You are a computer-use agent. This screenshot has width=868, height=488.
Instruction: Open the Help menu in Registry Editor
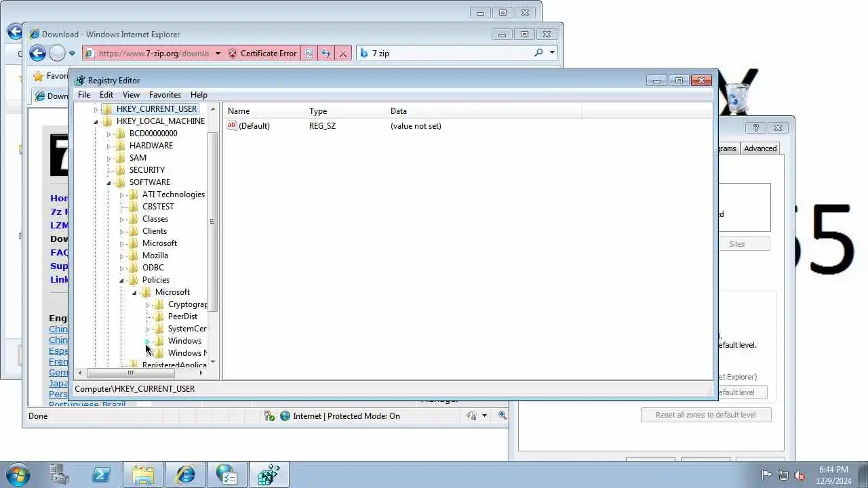199,95
